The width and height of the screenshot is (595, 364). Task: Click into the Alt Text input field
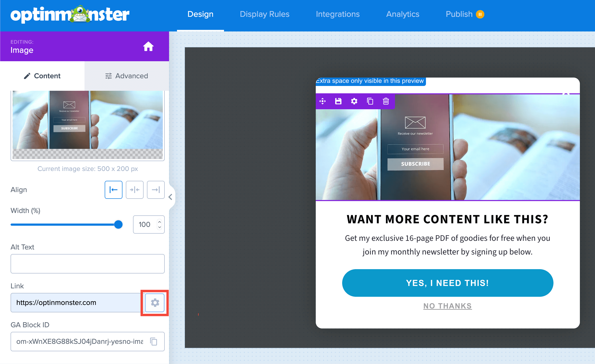click(88, 264)
